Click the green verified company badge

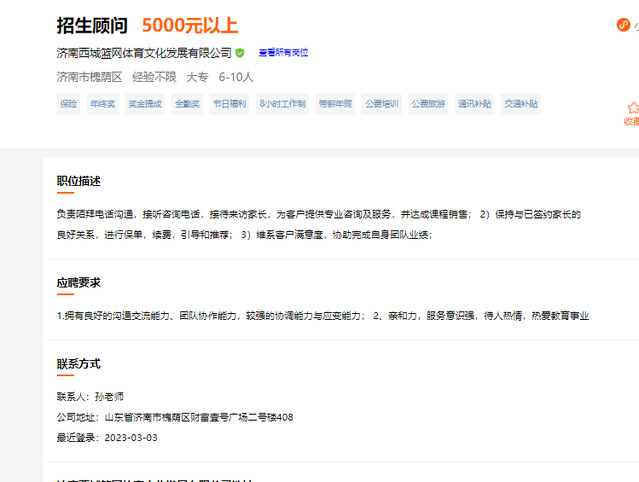click(240, 52)
